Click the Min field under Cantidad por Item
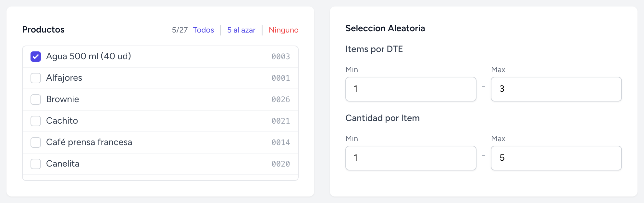Screen dimensions: 644x203 (x=410, y=158)
